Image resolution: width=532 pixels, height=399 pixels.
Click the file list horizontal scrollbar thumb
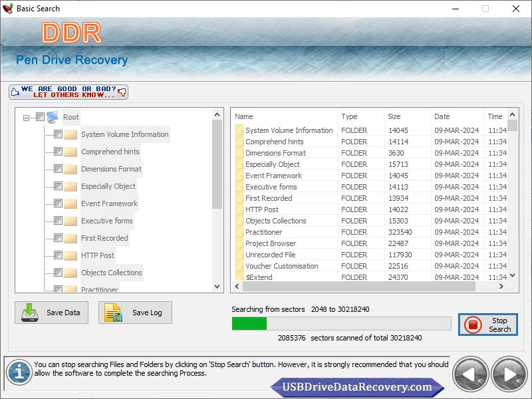[x=358, y=287]
